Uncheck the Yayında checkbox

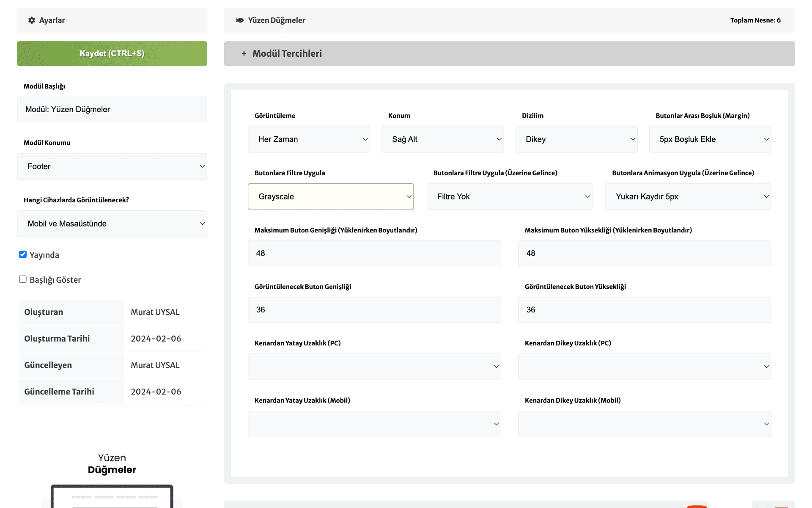point(23,254)
